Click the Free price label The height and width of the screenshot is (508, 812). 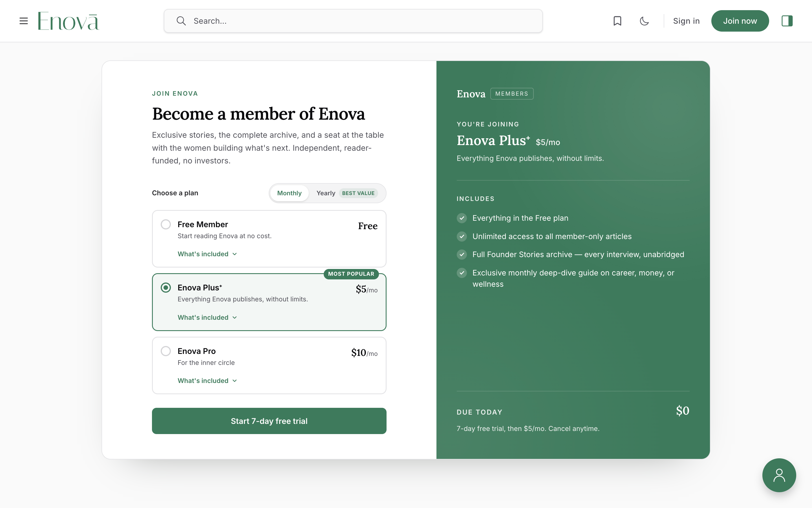coord(368,226)
